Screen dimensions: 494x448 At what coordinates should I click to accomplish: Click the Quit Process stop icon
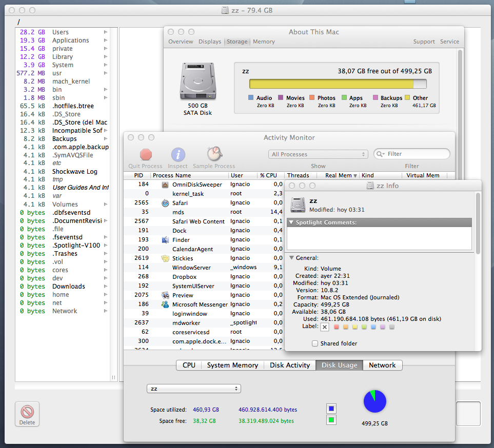point(146,155)
